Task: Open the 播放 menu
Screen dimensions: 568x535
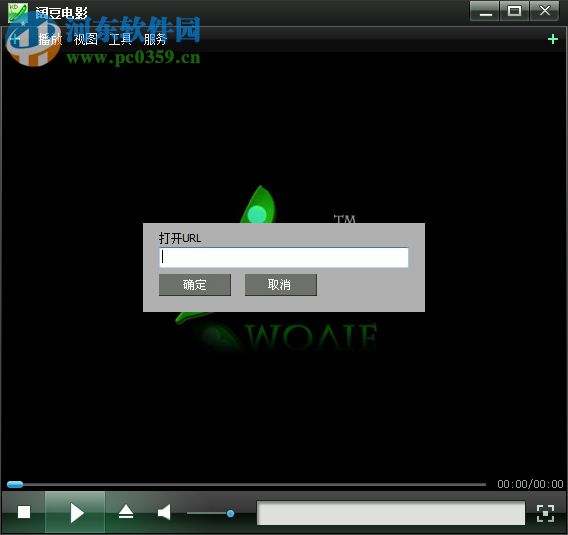Action: coord(50,39)
